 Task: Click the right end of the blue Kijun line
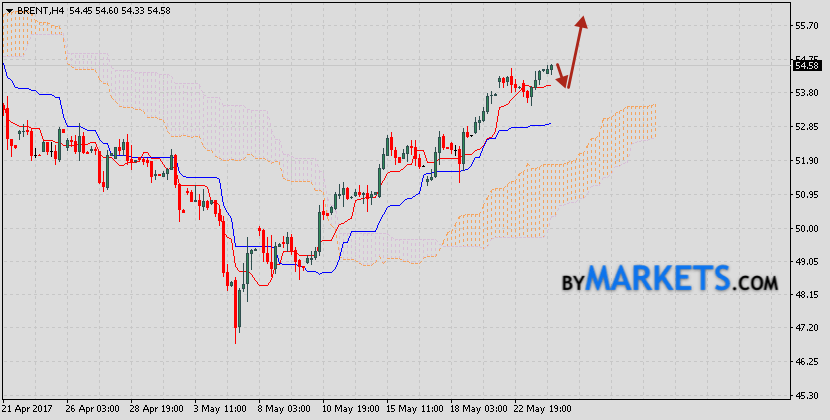(549, 124)
